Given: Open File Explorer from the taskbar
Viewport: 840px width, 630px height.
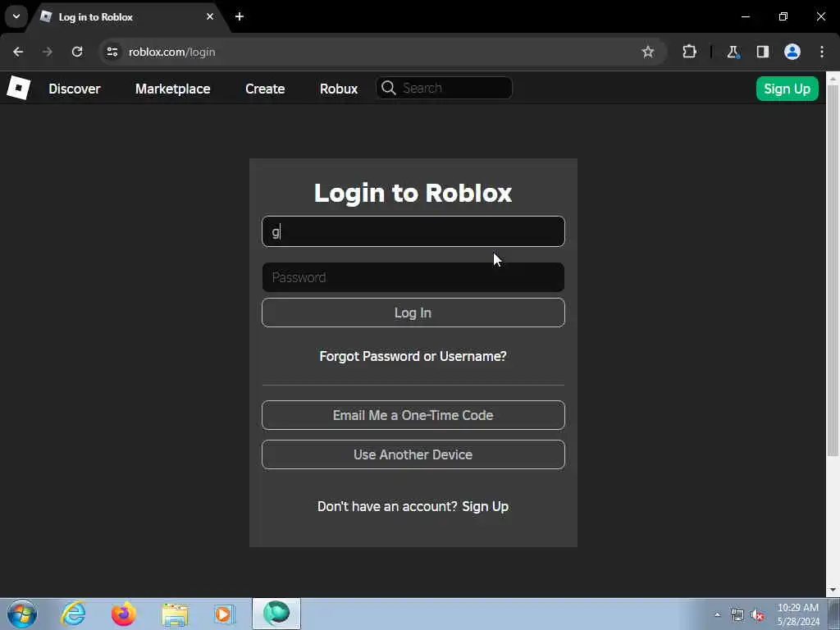Looking at the screenshot, I should [x=175, y=614].
